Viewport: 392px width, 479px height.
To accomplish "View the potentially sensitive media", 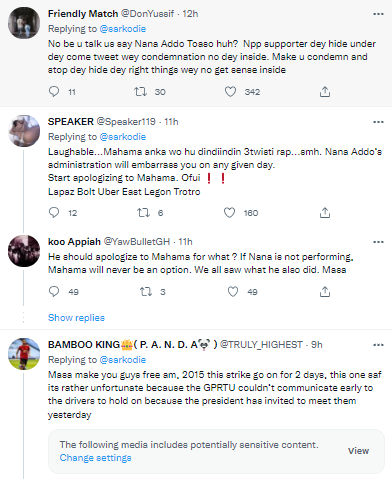I will point(358,451).
